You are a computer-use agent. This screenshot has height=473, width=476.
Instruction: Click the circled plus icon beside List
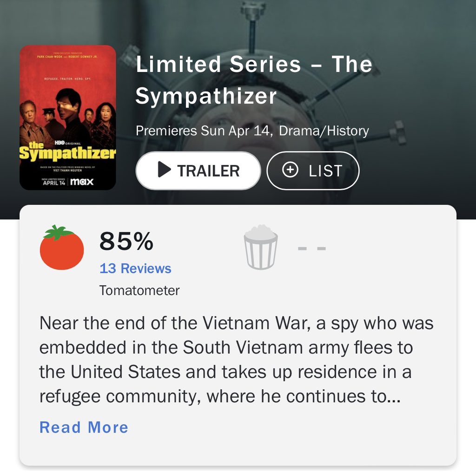click(290, 171)
